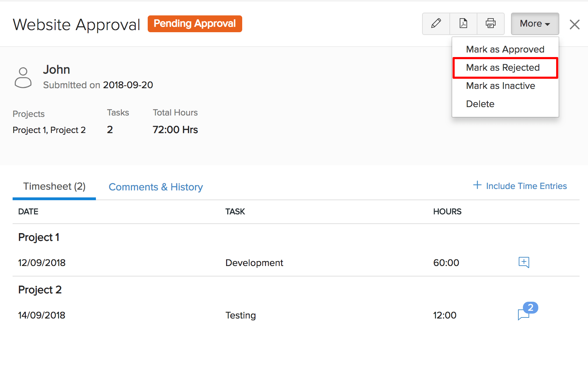Viewport: 588px width, 371px height.
Task: Click the HOURS column header
Action: click(447, 212)
